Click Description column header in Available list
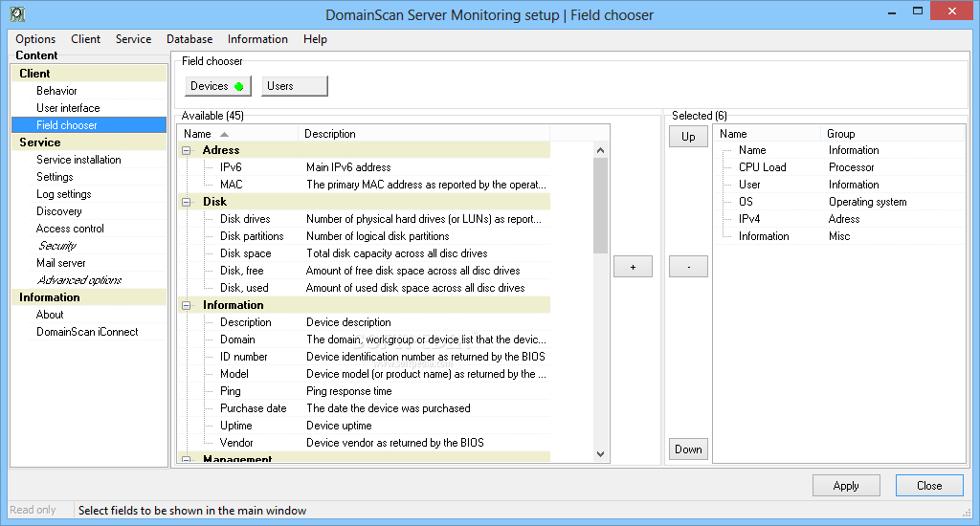The width and height of the screenshot is (980, 526). pyautogui.click(x=424, y=134)
